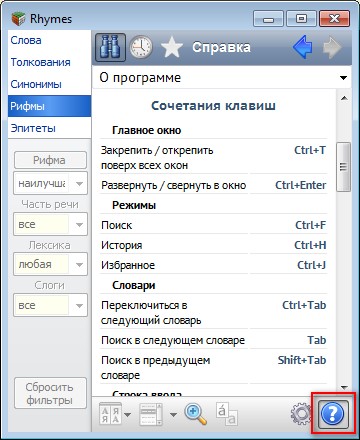Click the 'Поиск' row under Режимы
This screenshot has width=360, height=440.
[117, 225]
